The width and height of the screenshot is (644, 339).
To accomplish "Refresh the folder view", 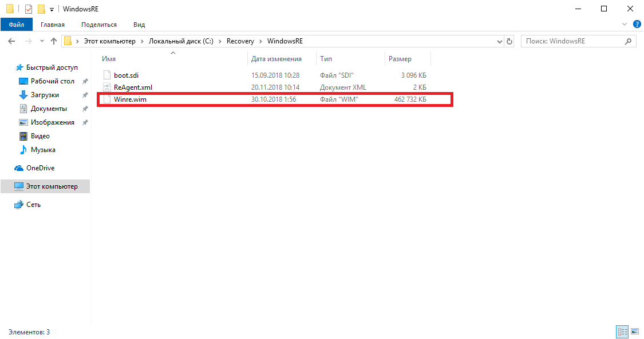I will pos(509,41).
